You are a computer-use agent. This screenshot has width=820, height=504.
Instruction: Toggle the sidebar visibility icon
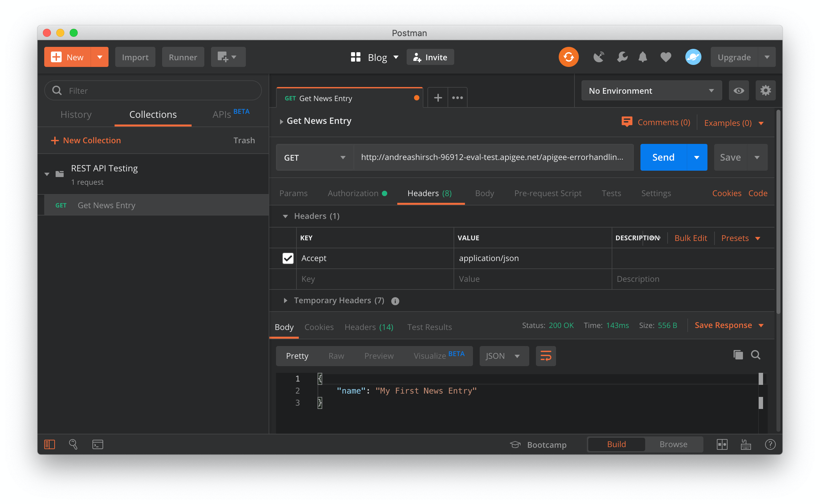pos(50,444)
